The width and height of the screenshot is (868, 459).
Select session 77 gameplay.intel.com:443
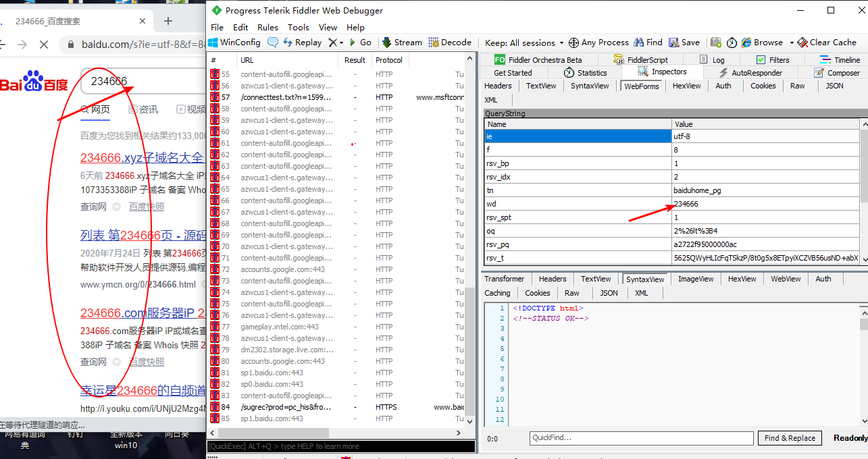336,327
